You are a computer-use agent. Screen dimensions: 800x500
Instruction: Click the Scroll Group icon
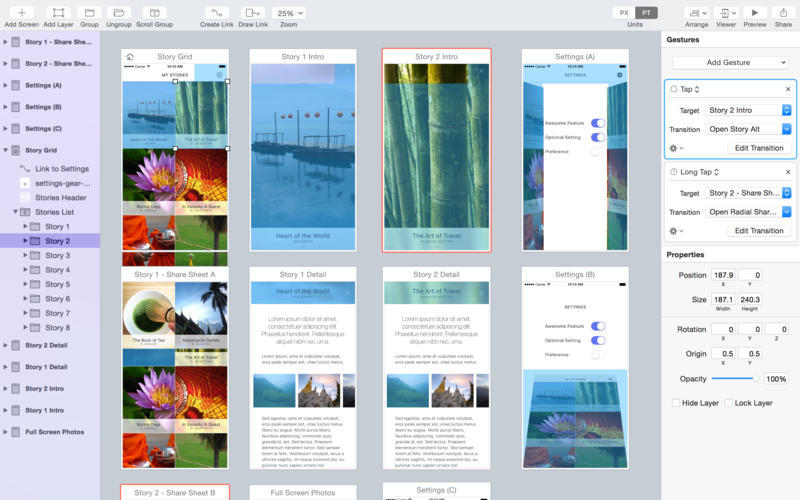[154, 12]
